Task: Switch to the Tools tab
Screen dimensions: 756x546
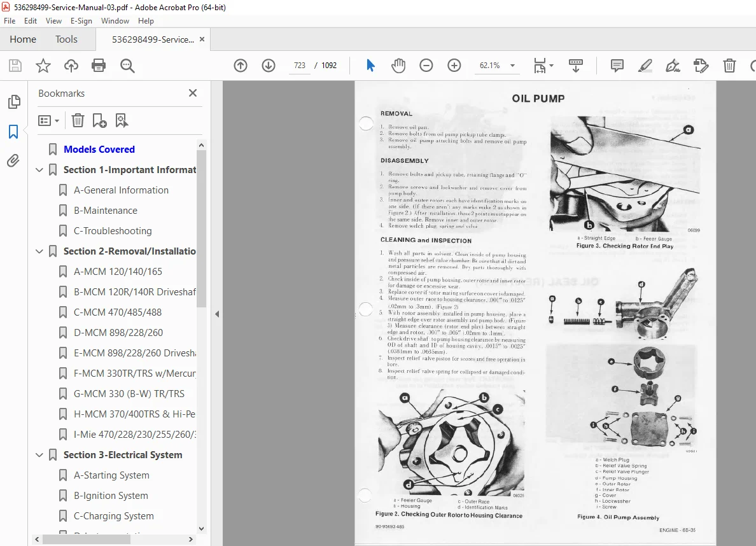Action: pyautogui.click(x=66, y=39)
